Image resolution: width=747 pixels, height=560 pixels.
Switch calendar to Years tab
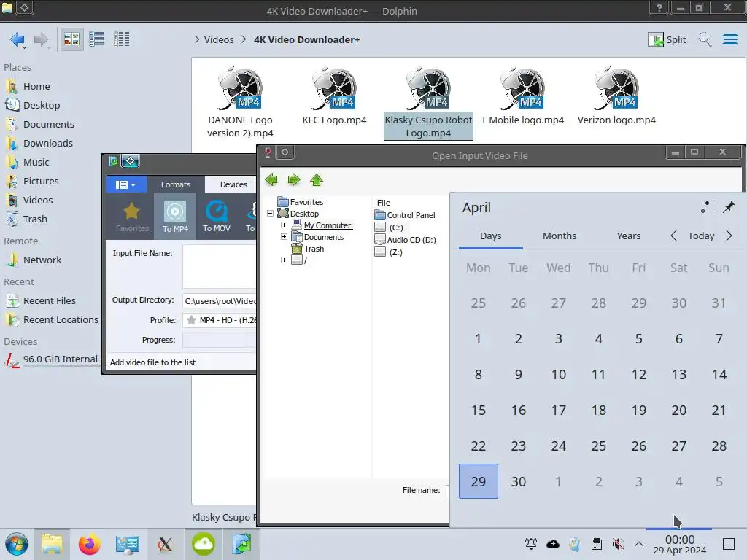tap(628, 236)
